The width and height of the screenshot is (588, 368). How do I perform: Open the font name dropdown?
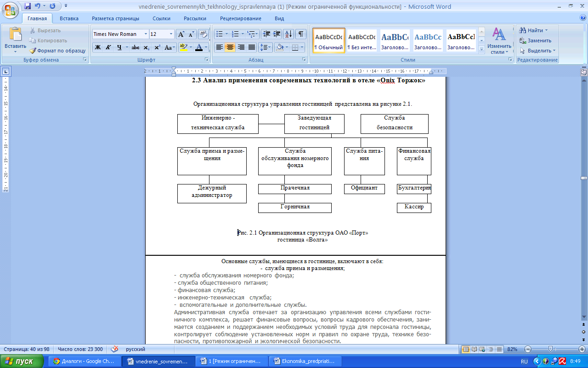point(146,34)
